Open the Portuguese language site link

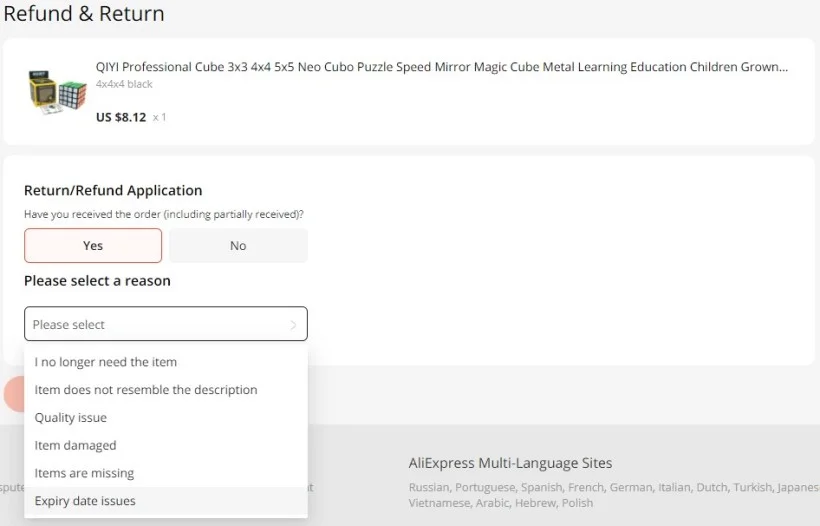[x=485, y=487]
